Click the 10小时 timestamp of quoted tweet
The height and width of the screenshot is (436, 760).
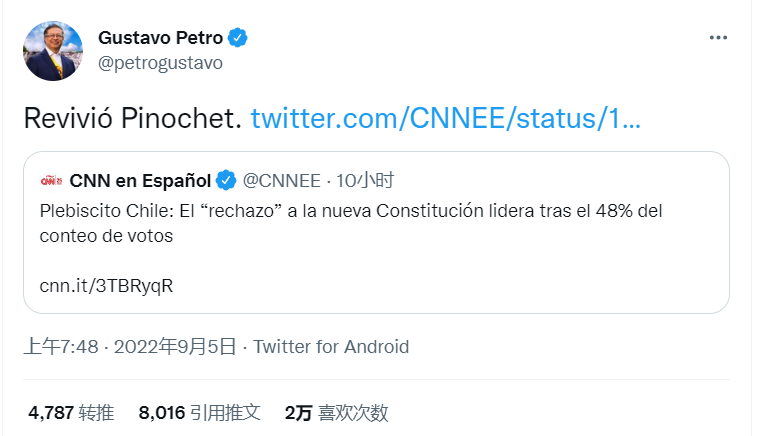(x=365, y=181)
